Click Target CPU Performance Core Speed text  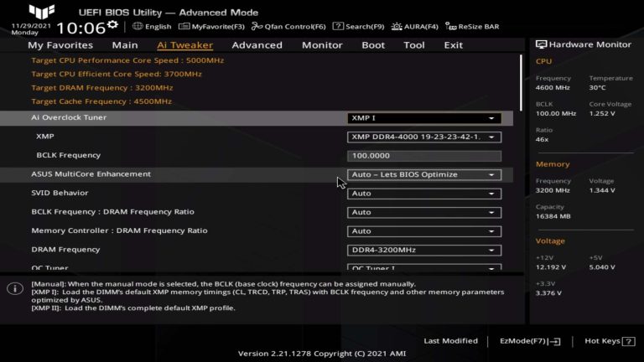pos(127,60)
